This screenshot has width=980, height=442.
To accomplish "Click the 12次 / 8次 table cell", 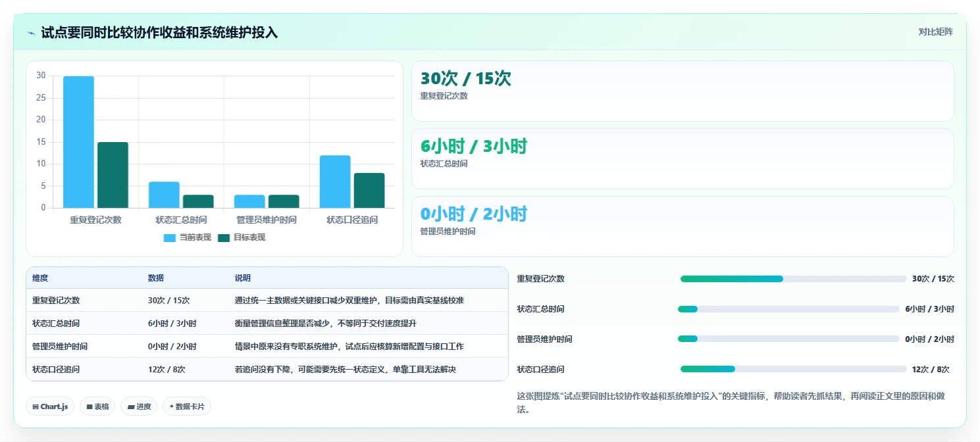I will point(167,370).
